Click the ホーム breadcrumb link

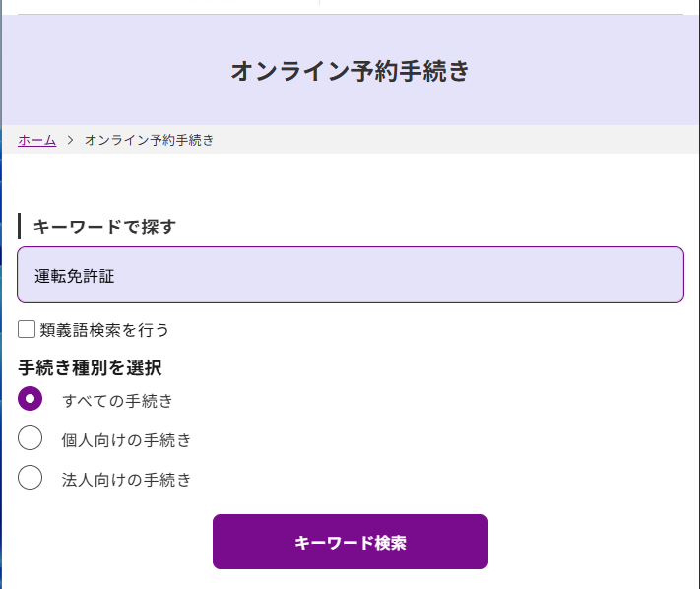(x=36, y=140)
